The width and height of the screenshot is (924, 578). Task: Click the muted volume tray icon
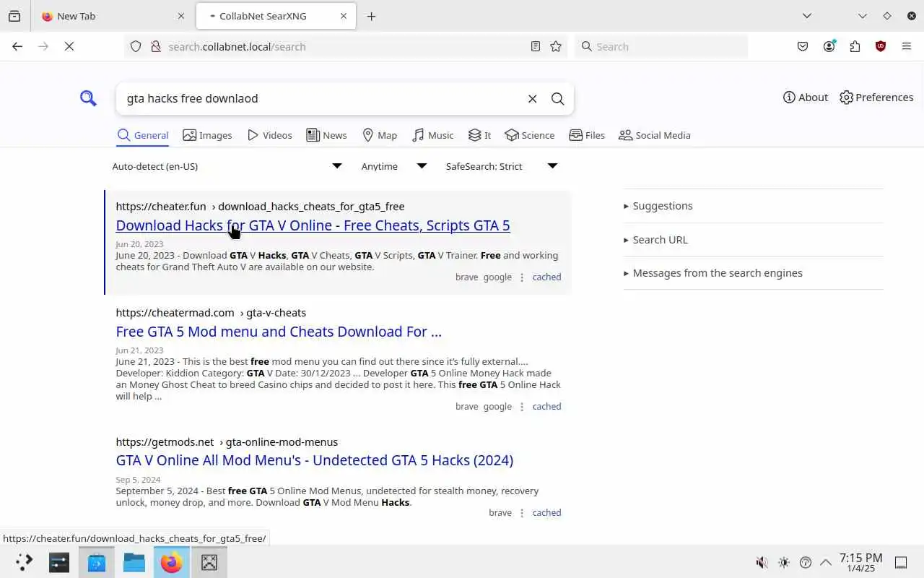click(x=761, y=562)
